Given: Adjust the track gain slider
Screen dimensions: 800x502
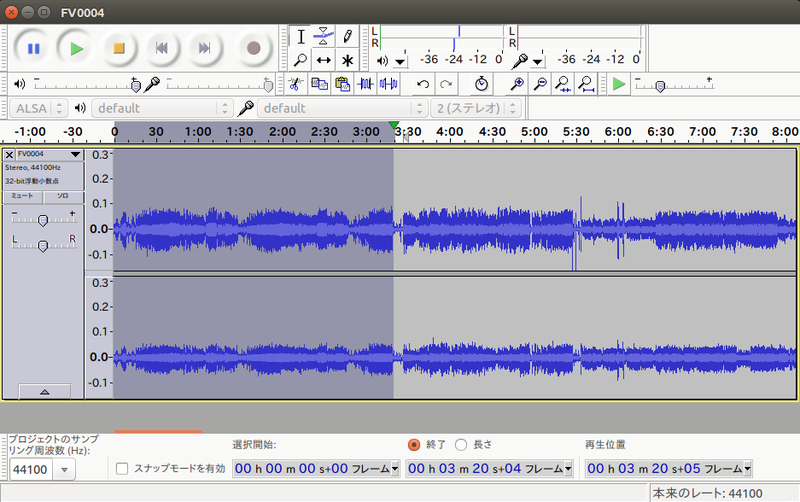Looking at the screenshot, I should coord(43,219).
